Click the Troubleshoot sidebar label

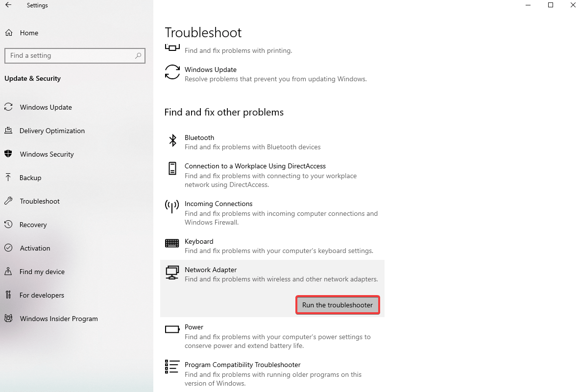[40, 201]
